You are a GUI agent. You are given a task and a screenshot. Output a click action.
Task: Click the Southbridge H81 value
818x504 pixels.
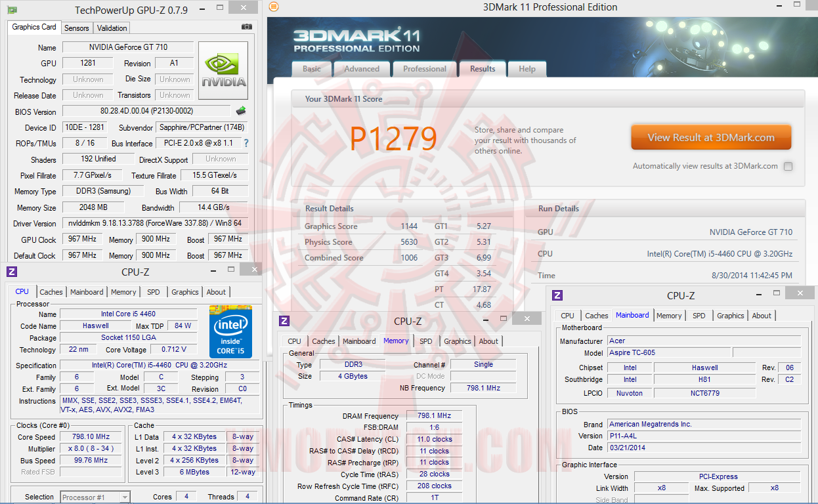coord(704,380)
